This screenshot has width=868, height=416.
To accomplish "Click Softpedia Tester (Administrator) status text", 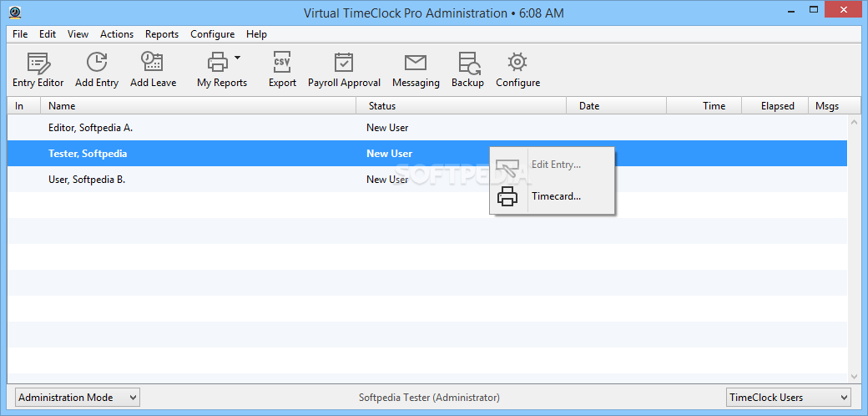I will point(429,397).
